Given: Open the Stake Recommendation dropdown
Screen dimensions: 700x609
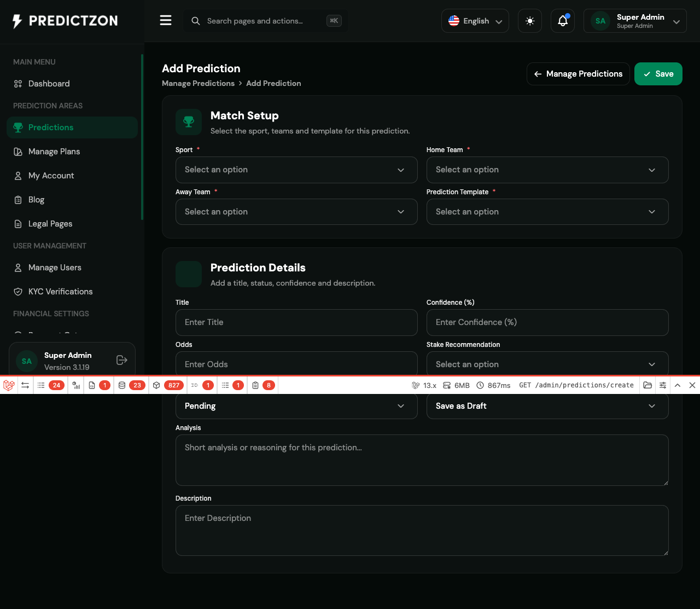Looking at the screenshot, I should (x=547, y=363).
